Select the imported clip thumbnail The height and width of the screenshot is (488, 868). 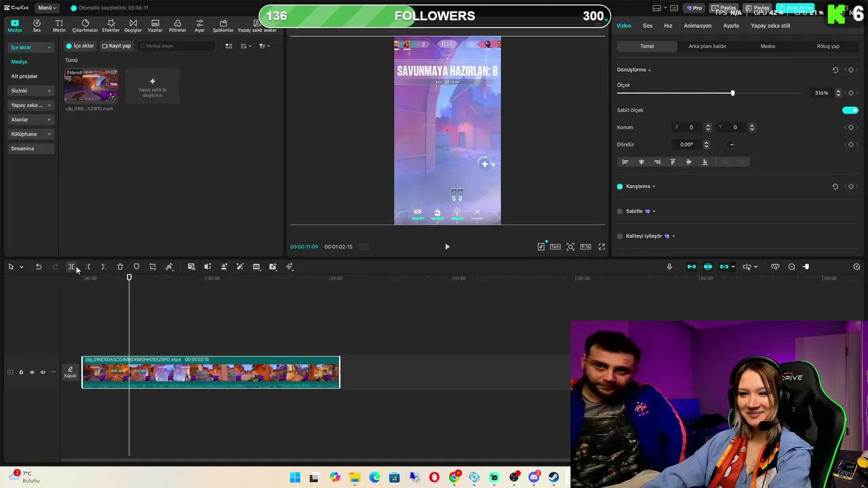click(91, 85)
